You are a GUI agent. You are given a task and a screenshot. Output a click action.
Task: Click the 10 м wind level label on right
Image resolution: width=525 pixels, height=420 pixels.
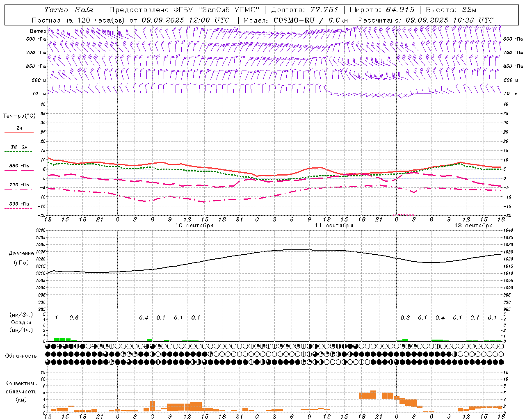tap(511, 94)
